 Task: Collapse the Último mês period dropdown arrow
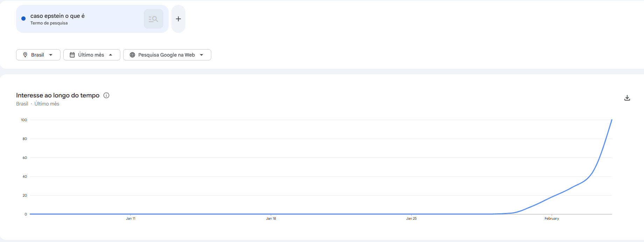click(x=111, y=55)
